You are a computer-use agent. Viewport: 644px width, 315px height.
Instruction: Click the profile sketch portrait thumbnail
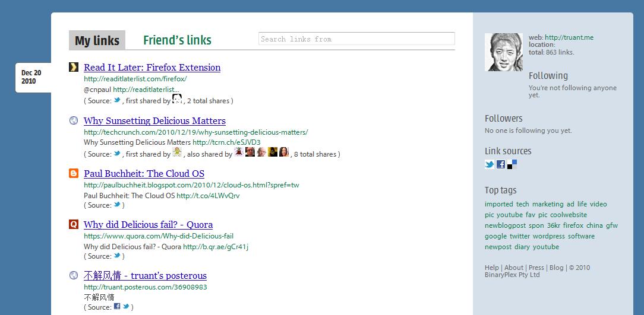pos(504,52)
